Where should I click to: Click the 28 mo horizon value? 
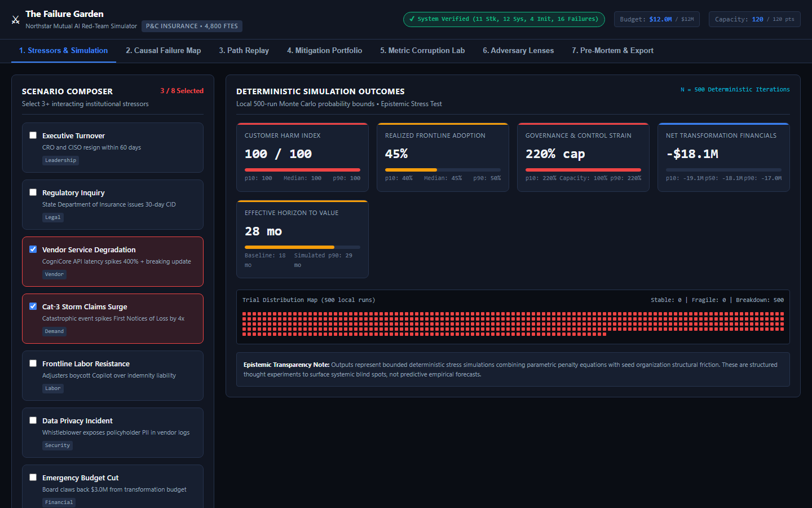pyautogui.click(x=263, y=231)
